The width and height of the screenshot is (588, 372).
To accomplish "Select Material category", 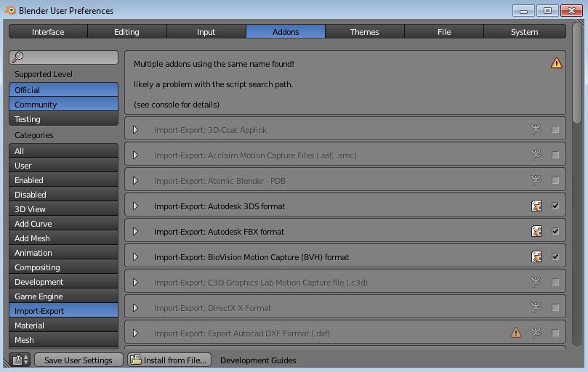I will (63, 325).
